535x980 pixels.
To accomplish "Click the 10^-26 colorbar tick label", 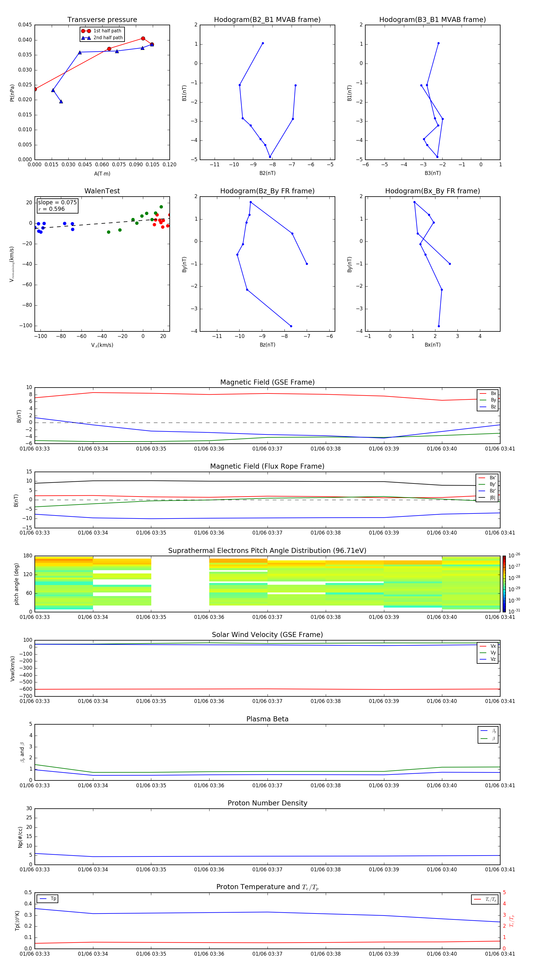I will coord(514,555).
